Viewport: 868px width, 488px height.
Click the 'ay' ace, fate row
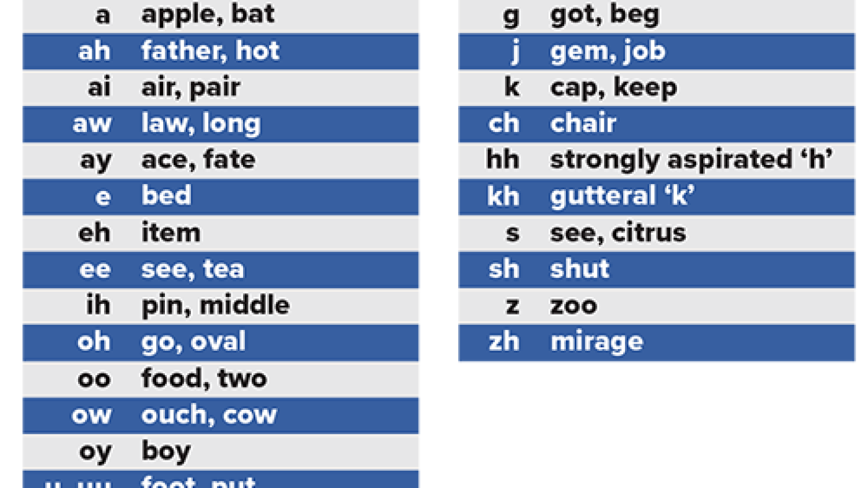[221, 160]
